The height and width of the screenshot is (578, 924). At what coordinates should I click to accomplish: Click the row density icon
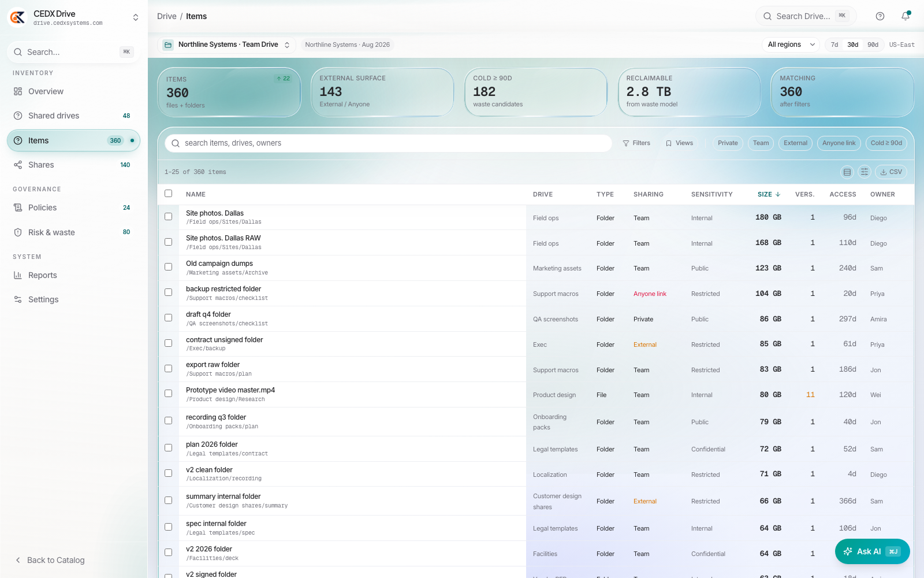[847, 172]
